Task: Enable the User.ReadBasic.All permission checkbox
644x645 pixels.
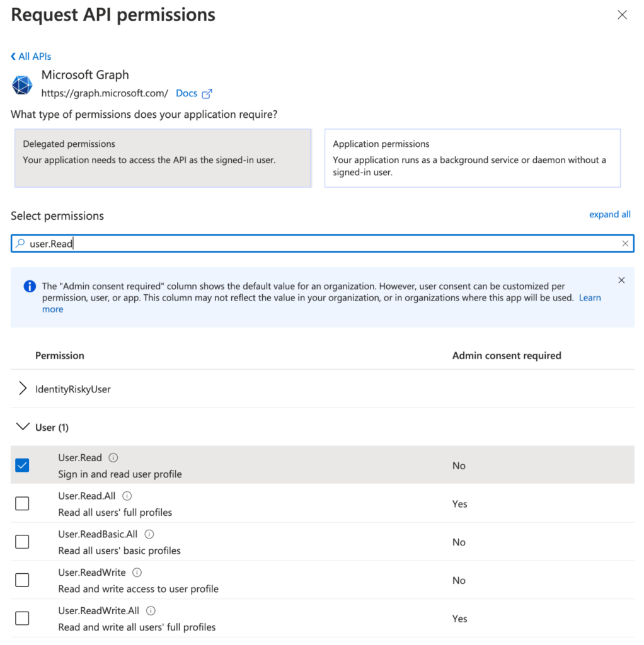Action: pyautogui.click(x=22, y=542)
